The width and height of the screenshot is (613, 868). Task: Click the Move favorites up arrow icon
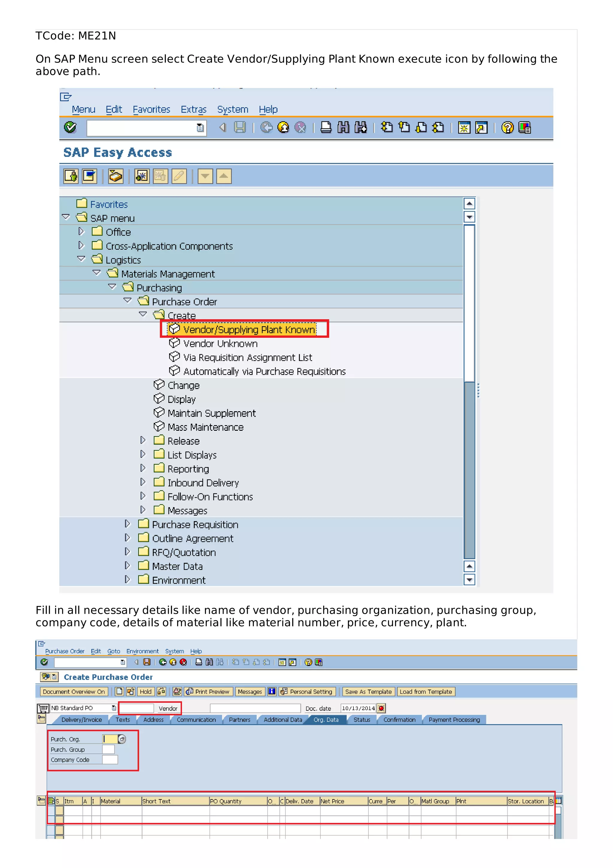pos(224,176)
